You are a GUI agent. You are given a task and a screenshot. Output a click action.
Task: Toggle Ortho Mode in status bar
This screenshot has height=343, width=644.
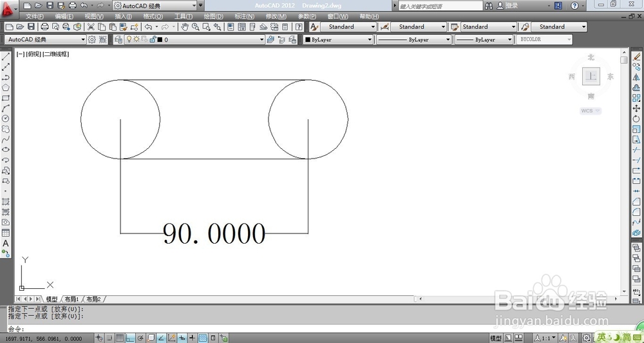pos(130,338)
